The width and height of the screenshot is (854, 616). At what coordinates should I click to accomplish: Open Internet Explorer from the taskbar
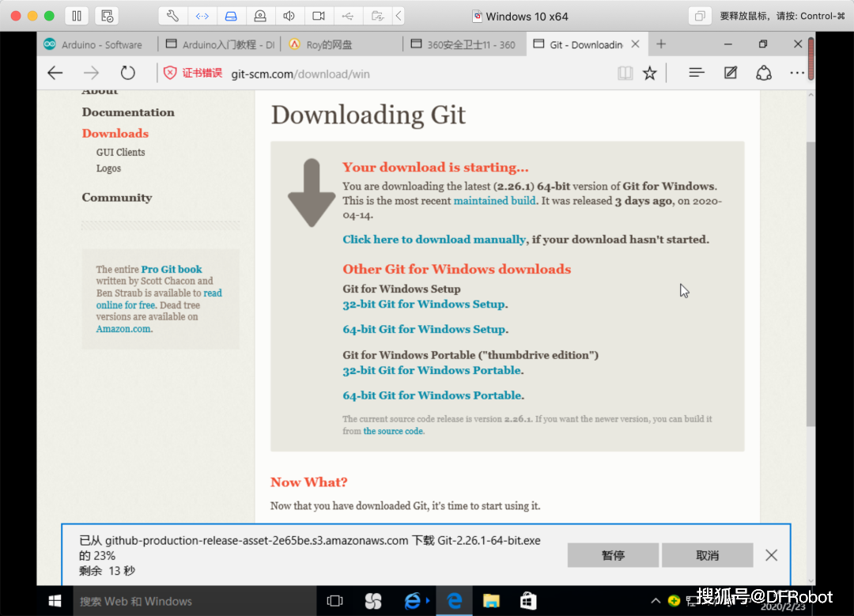414,601
